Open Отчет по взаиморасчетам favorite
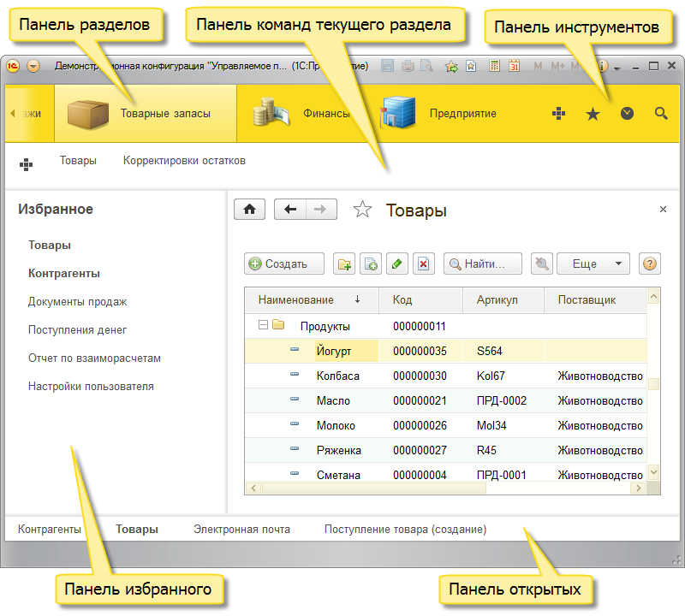Viewport: 685px width, 616px height. pyautogui.click(x=95, y=358)
